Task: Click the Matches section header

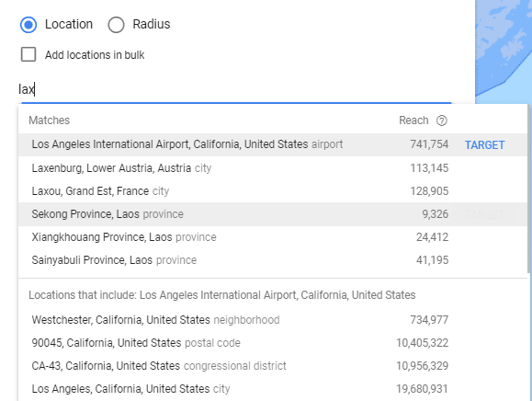Action: click(50, 120)
